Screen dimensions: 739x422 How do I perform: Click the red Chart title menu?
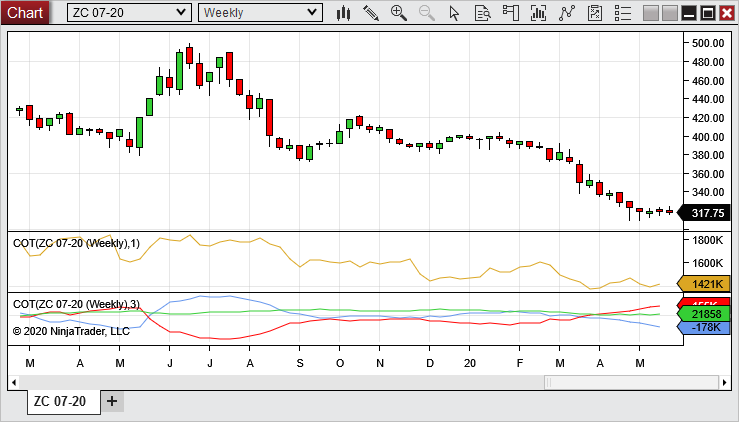26,12
